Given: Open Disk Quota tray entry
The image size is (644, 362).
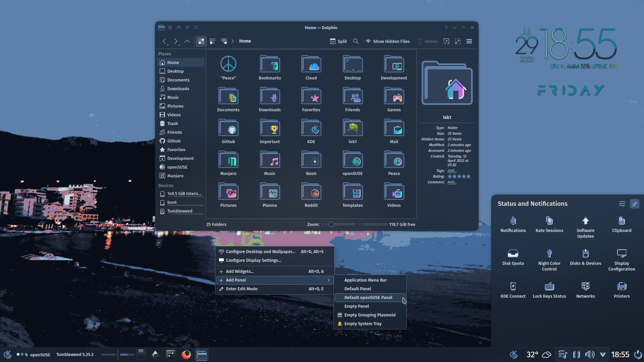Looking at the screenshot, I should coord(513,257).
